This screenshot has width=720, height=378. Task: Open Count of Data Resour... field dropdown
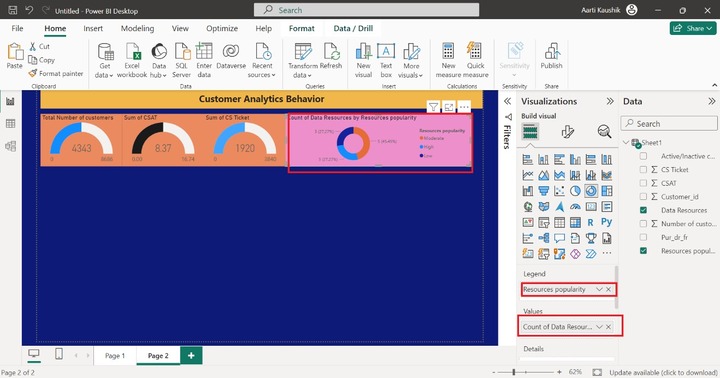[x=599, y=327]
